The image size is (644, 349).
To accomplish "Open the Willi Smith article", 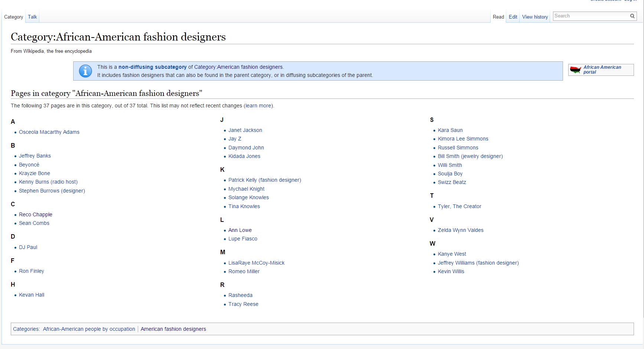I will [450, 165].
